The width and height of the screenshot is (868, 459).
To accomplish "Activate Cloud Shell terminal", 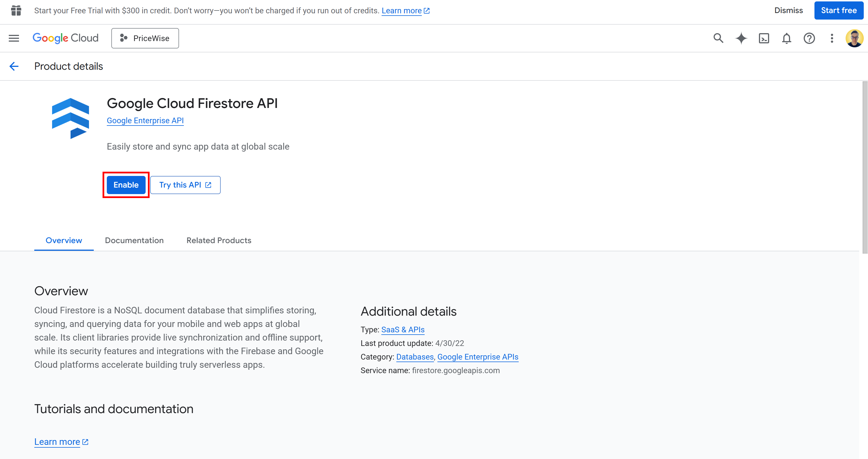I will (x=764, y=38).
